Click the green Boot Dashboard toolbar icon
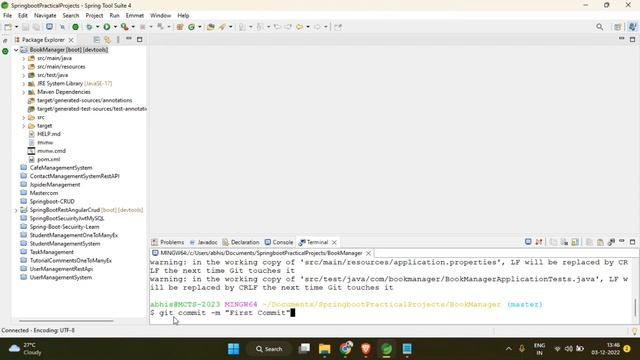The width and height of the screenshot is (640, 360). click(x=76, y=27)
